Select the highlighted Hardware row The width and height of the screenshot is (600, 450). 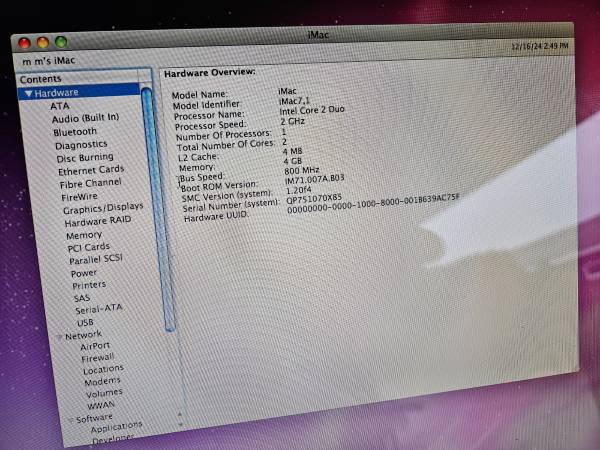click(79, 93)
